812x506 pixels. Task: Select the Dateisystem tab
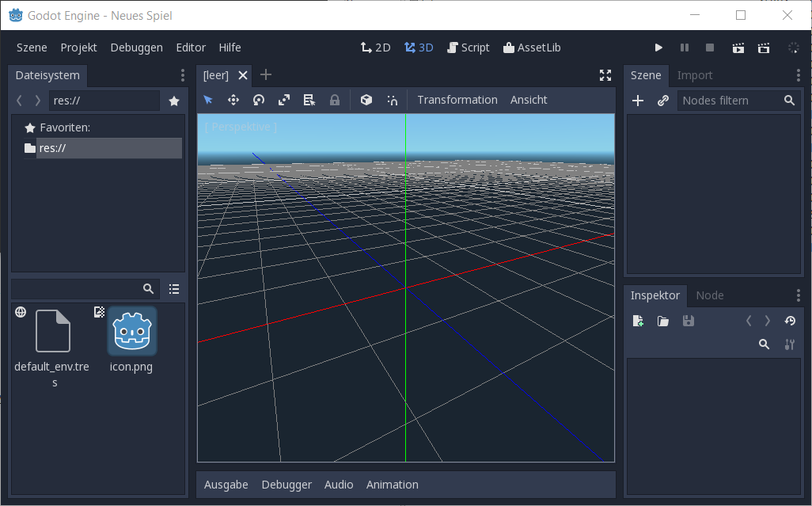point(47,75)
